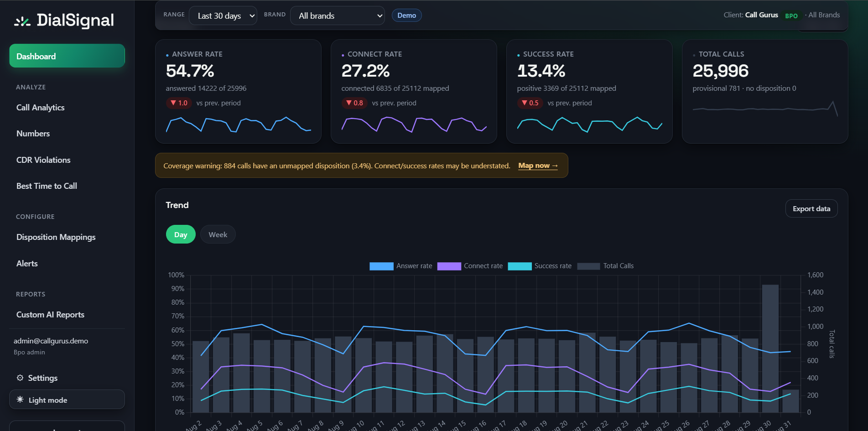The width and height of the screenshot is (868, 431).
Task: Click the Connect Rate down 0.8 indicator
Action: point(354,103)
